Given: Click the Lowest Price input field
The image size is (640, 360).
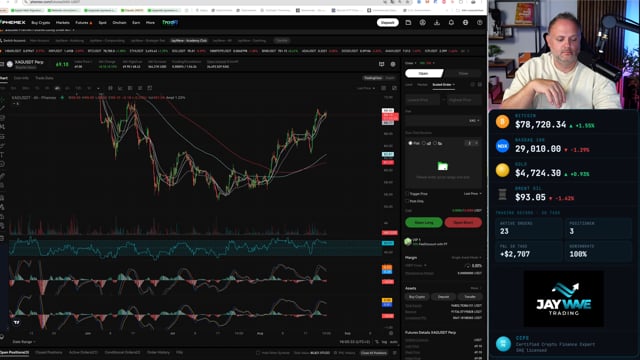Looking at the screenshot, I should point(423,100).
